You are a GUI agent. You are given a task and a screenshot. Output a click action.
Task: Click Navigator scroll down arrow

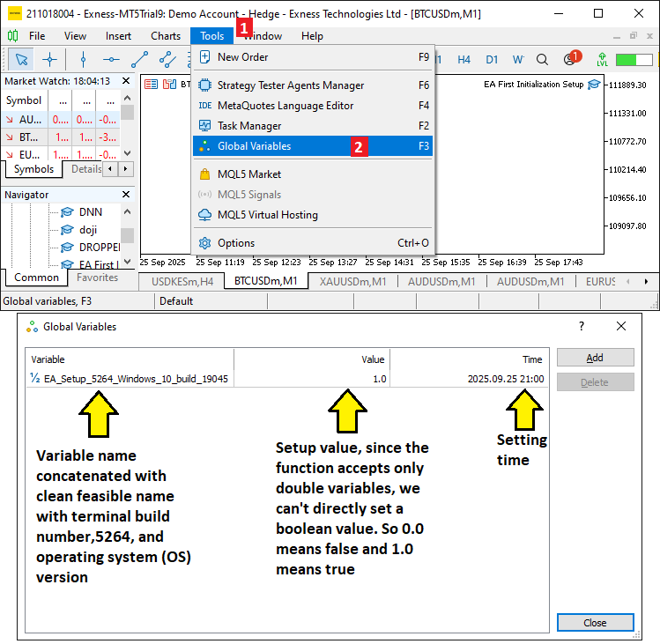coord(128,262)
